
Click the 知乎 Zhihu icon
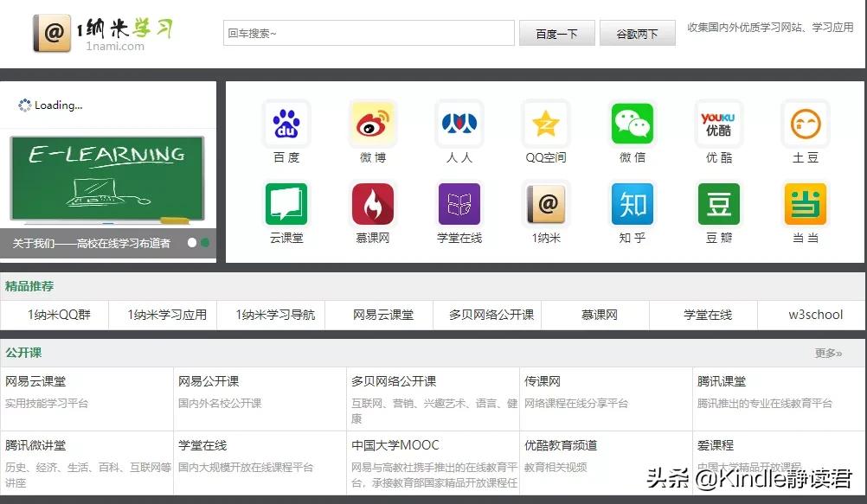pyautogui.click(x=633, y=207)
